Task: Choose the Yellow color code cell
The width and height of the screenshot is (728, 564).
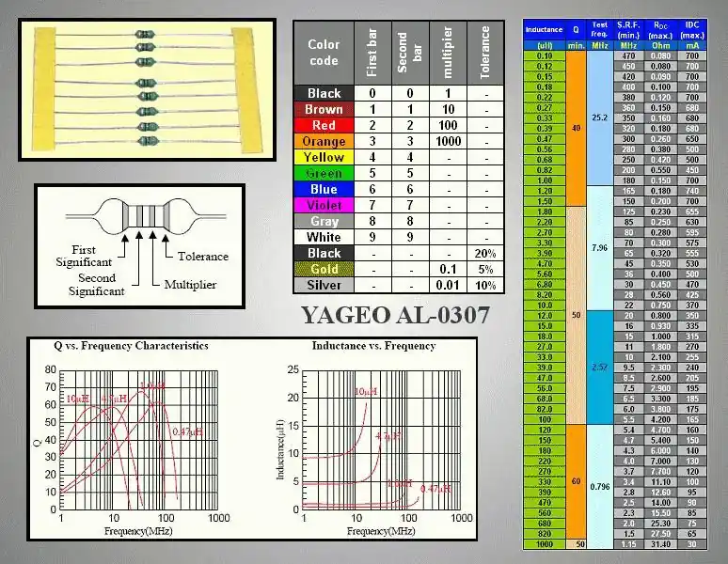Action: click(x=324, y=157)
